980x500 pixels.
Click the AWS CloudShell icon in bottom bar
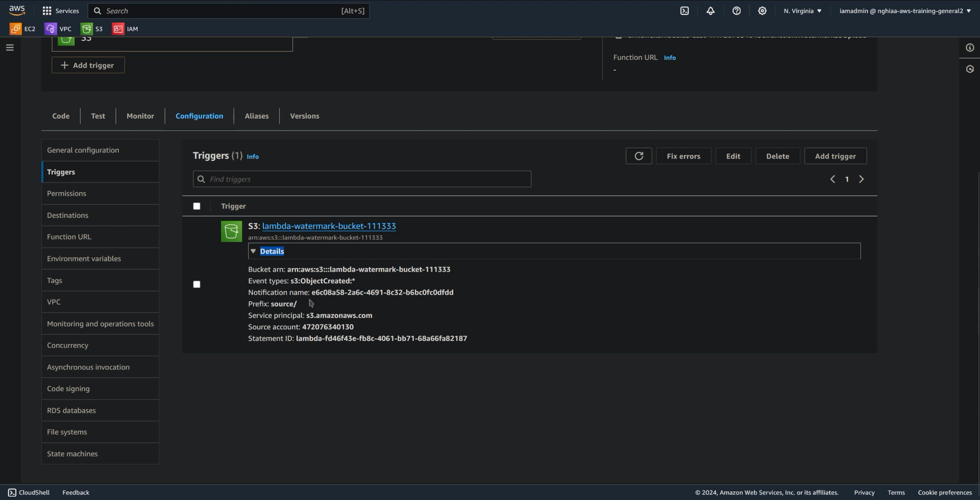(x=13, y=492)
